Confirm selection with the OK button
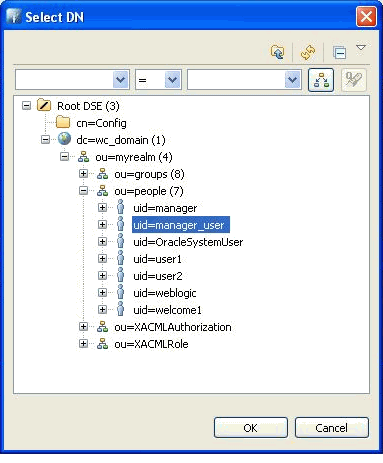 pyautogui.click(x=251, y=428)
